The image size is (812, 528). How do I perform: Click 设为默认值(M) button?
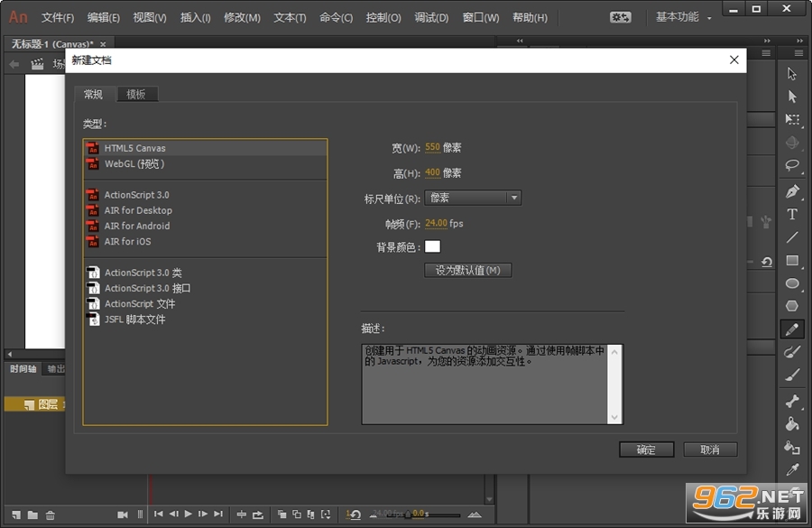pos(467,271)
